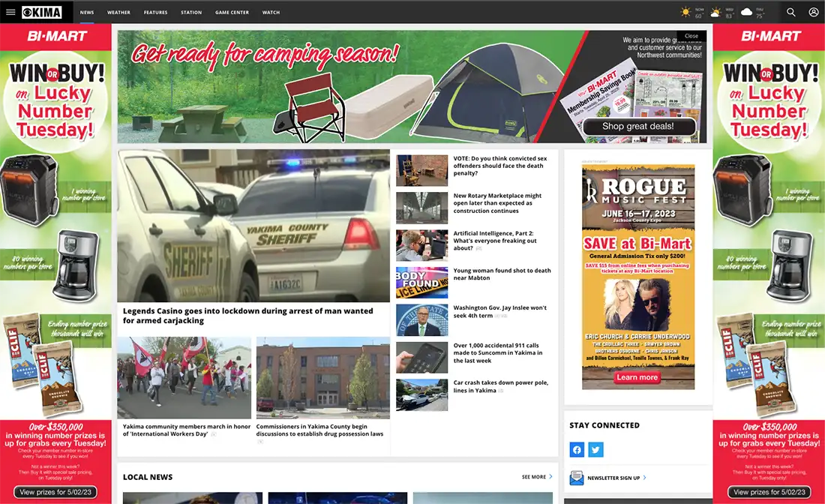Open the Twitter icon under Stay Connected
This screenshot has width=825, height=504.
point(595,449)
